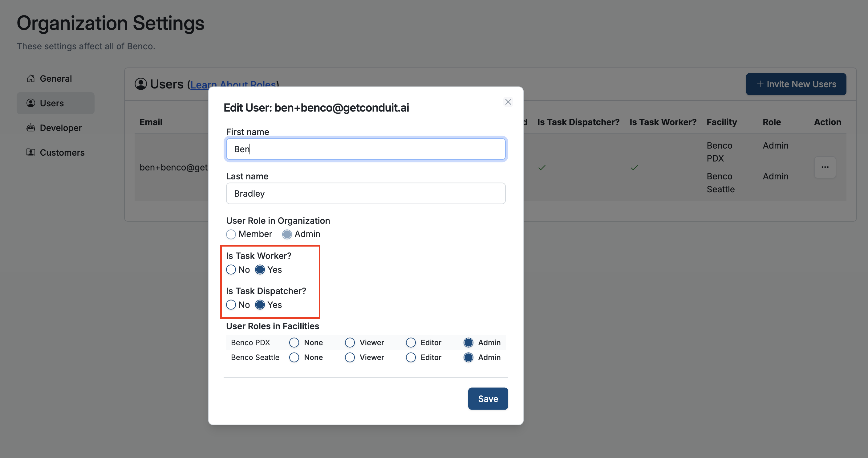Select Viewer role for Benco PDX
This screenshot has width=868, height=458.
(x=350, y=343)
